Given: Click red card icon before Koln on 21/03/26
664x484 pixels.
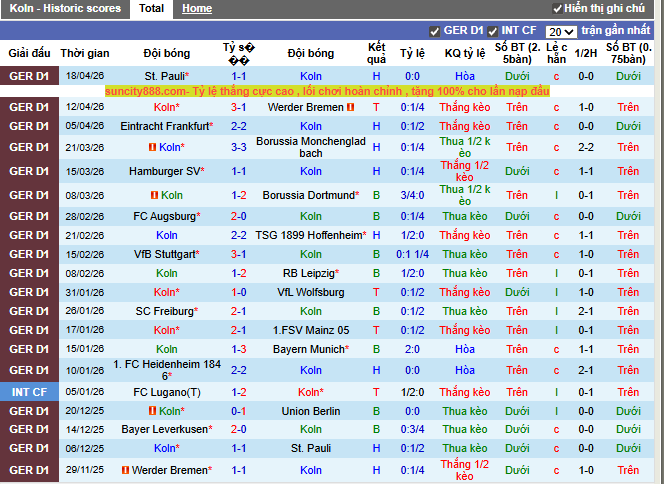Looking at the screenshot, I should click(153, 147).
